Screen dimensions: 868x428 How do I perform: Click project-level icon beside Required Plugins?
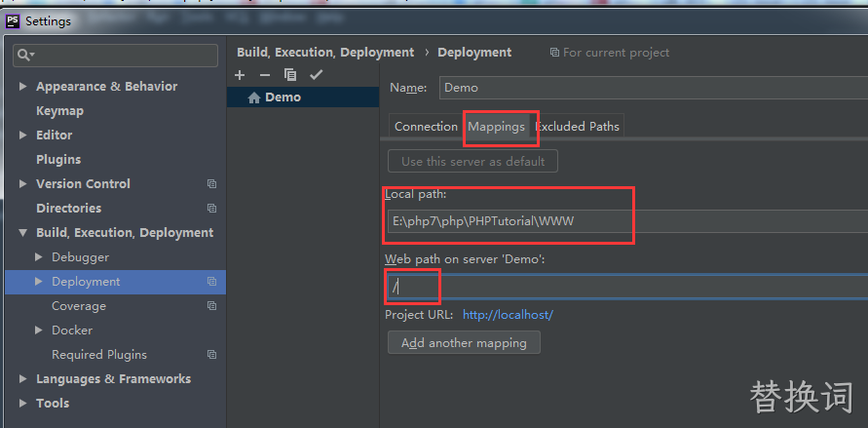tap(211, 354)
